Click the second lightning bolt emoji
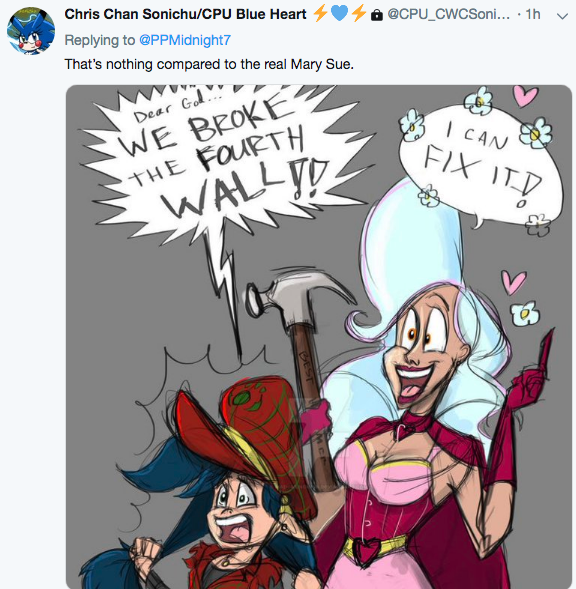This screenshot has width=576, height=589. pos(359,14)
